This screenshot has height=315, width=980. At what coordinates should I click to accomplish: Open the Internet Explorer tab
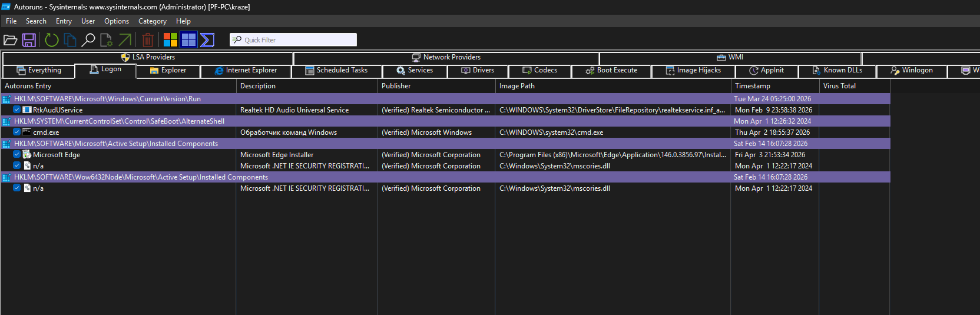pyautogui.click(x=246, y=71)
